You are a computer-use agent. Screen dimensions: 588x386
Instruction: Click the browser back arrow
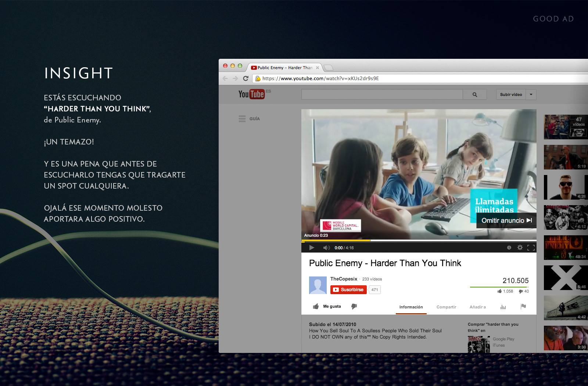(225, 78)
